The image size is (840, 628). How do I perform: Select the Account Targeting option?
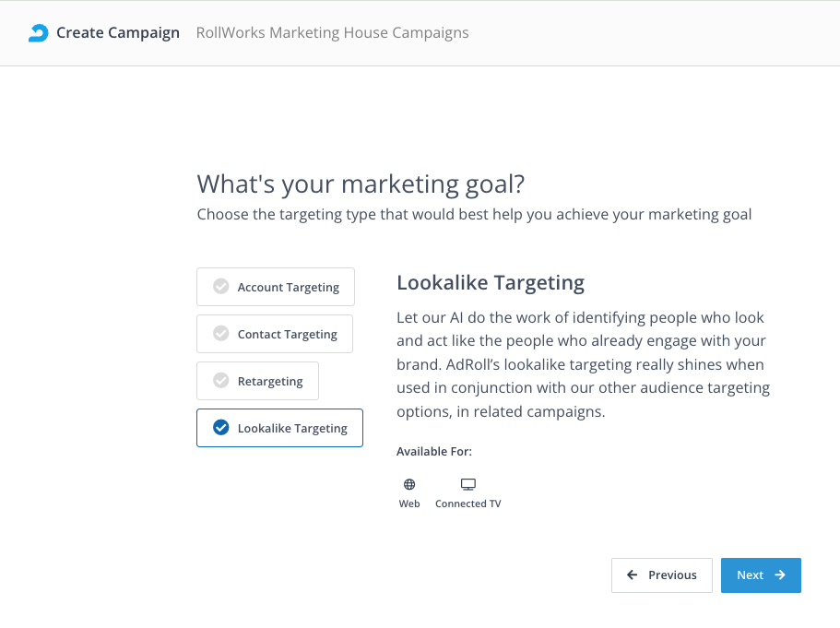288,287
